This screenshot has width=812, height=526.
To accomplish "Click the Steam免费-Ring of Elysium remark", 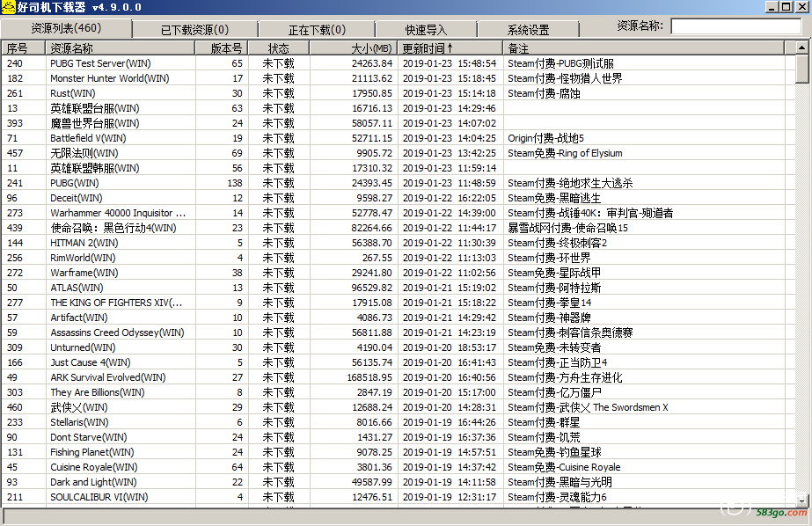I will tap(565, 153).
